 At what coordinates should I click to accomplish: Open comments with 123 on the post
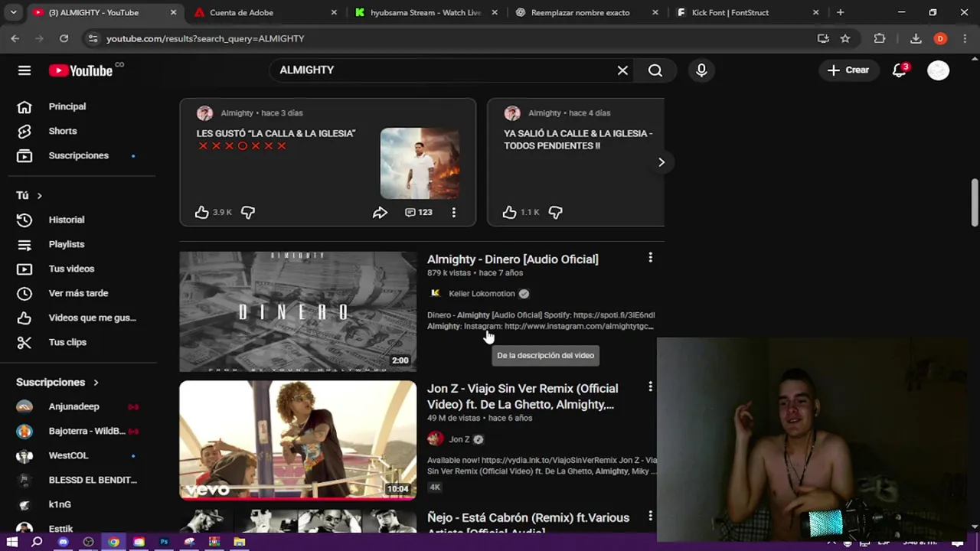(419, 212)
